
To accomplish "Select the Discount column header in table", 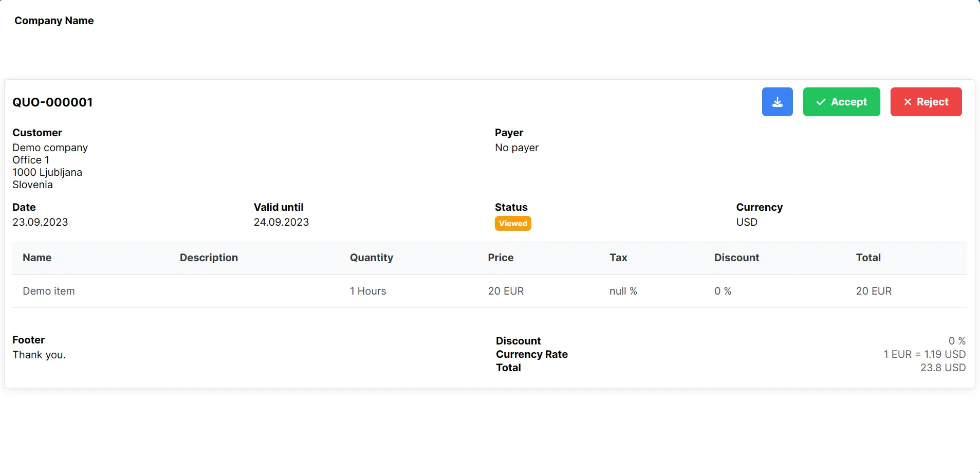I will (736, 258).
